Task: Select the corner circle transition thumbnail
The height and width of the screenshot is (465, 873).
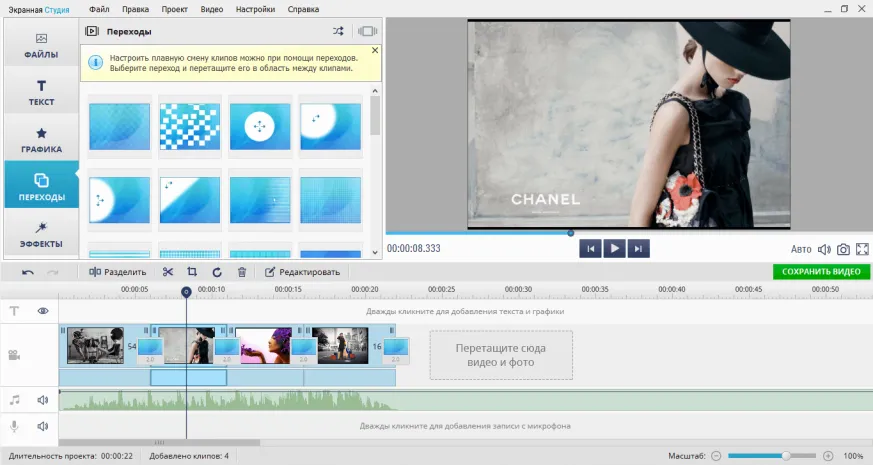Action: (330, 126)
